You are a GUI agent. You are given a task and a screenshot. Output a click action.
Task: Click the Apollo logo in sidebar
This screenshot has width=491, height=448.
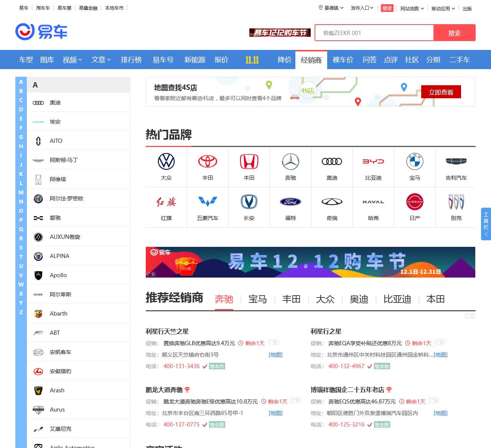38,275
